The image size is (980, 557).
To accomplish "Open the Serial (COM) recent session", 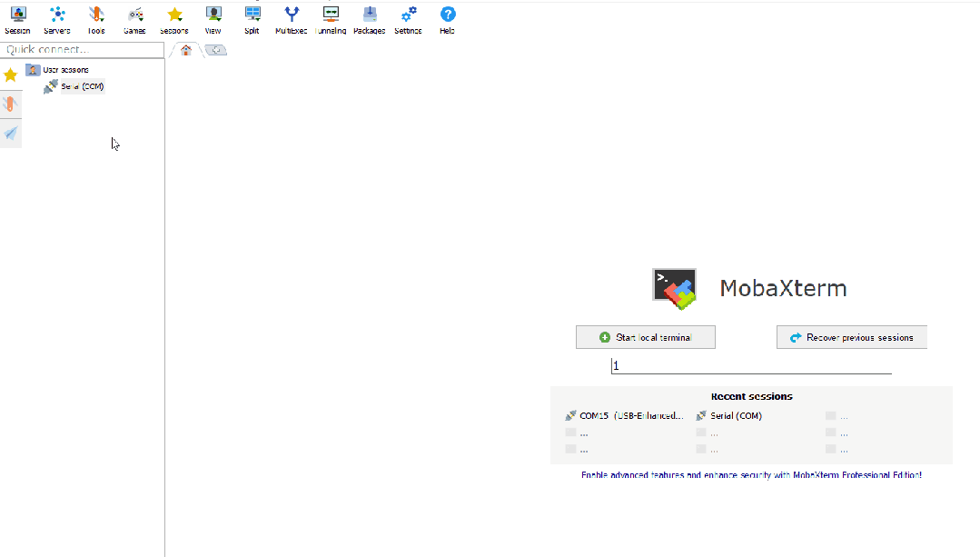I will tap(728, 416).
